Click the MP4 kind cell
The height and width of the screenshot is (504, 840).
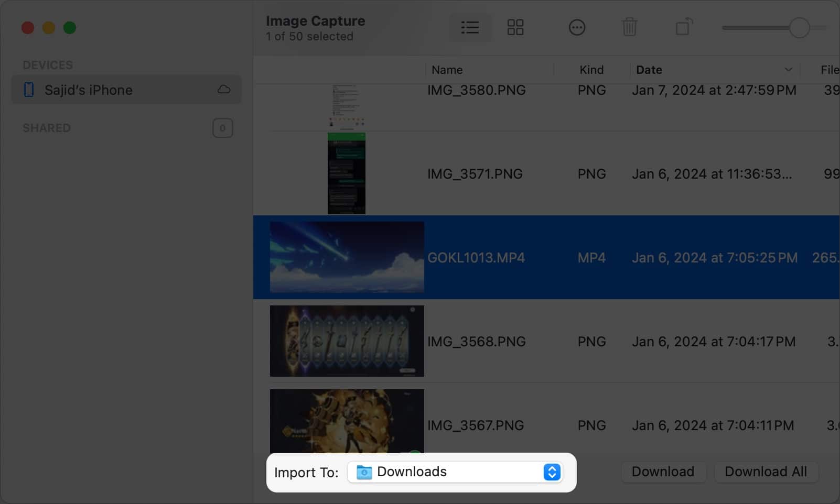click(x=591, y=258)
